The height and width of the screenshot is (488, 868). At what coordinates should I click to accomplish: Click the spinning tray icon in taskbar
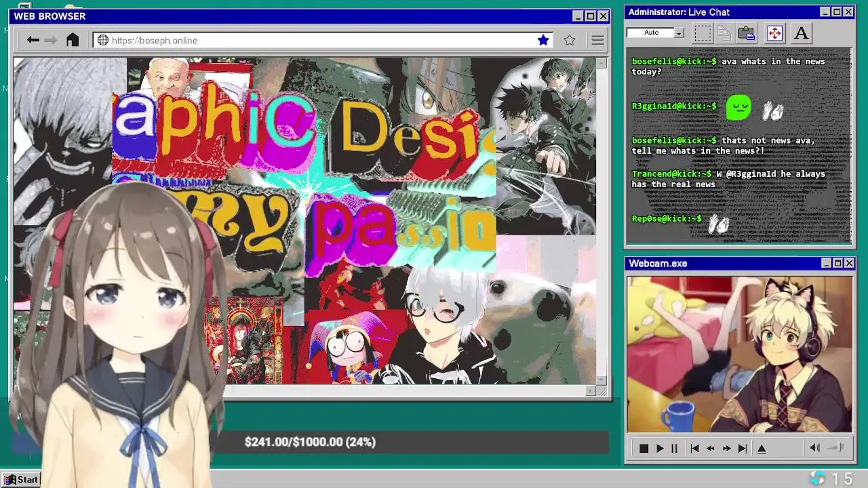817,479
